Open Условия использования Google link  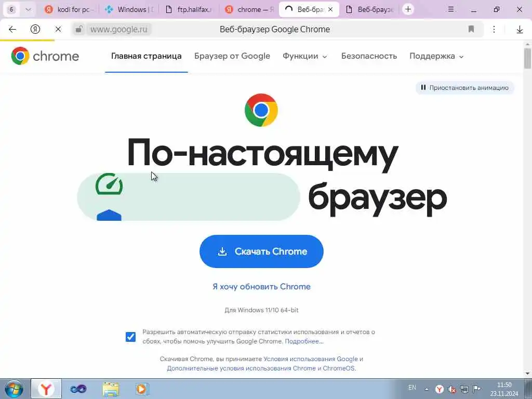pos(311,359)
